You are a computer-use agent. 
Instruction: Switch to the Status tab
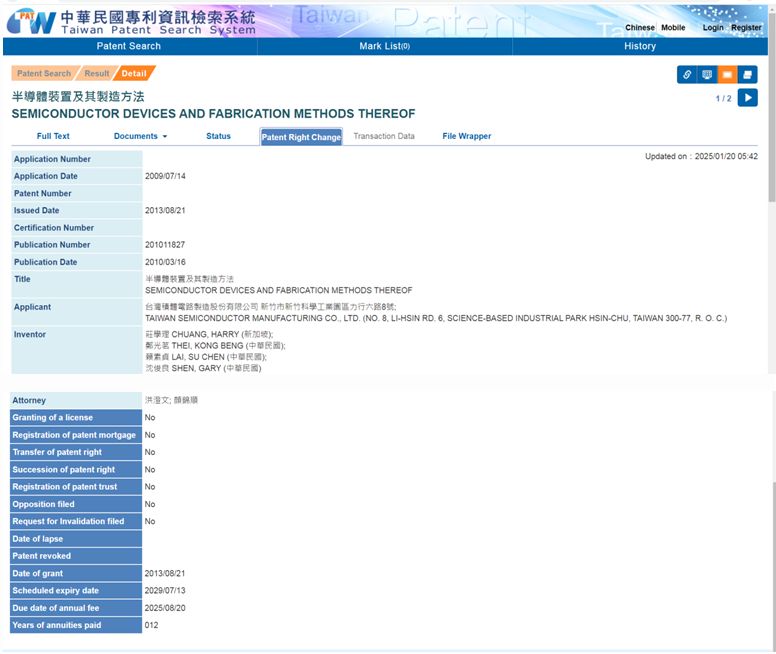tap(218, 136)
